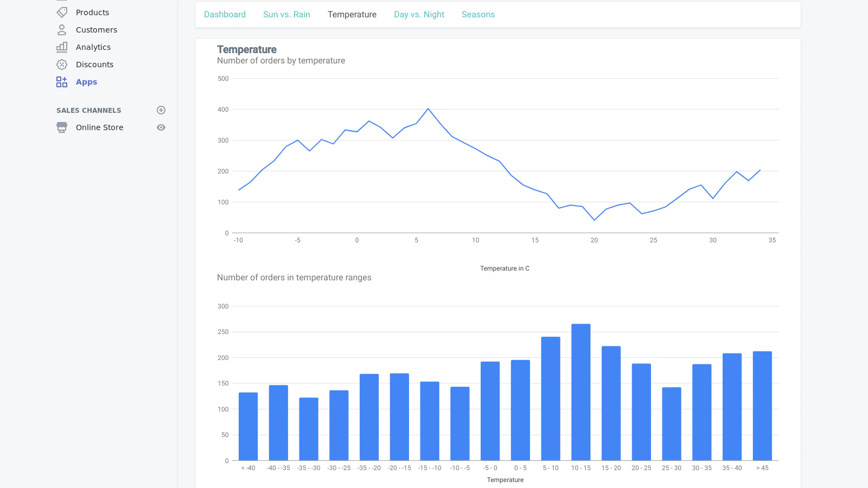This screenshot has height=488, width=868.
Task: Click the 5 - 10 temperature range bar
Action: (x=551, y=399)
